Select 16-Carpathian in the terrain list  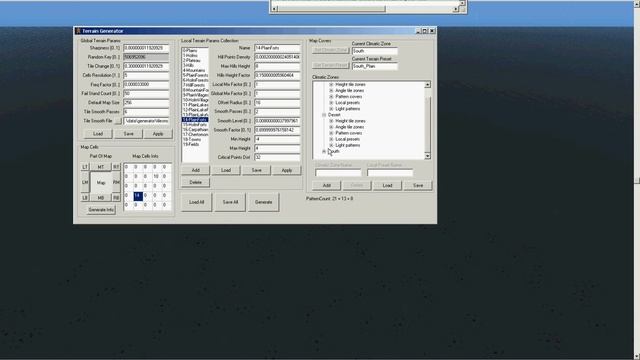(195, 130)
